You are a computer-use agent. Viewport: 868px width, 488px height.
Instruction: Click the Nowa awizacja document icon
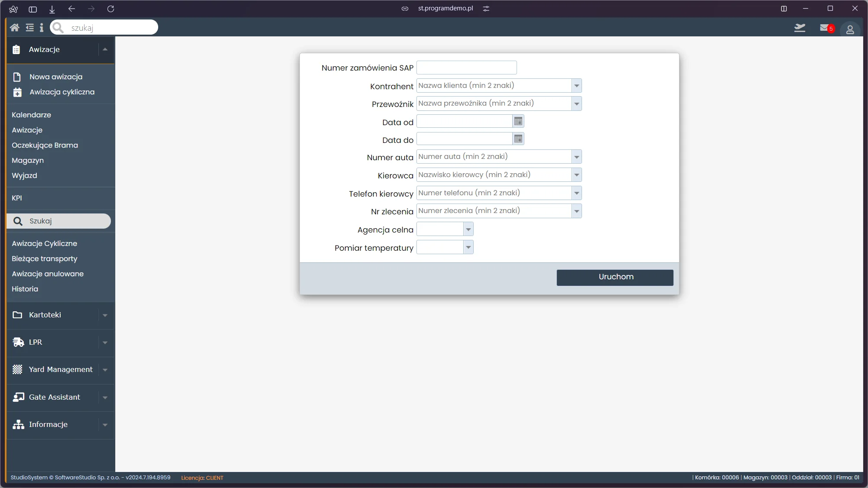[17, 77]
